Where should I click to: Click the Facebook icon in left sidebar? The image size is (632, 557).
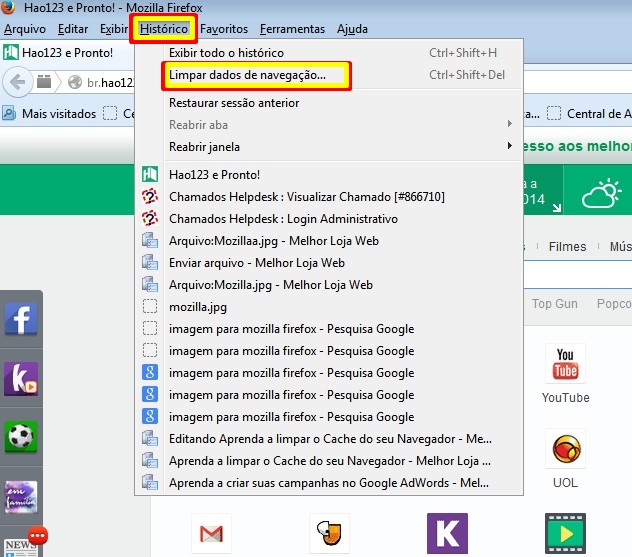(21, 319)
